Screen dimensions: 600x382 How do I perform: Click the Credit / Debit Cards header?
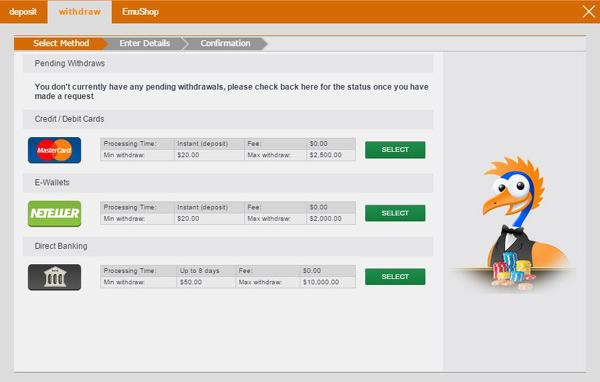pos(228,119)
